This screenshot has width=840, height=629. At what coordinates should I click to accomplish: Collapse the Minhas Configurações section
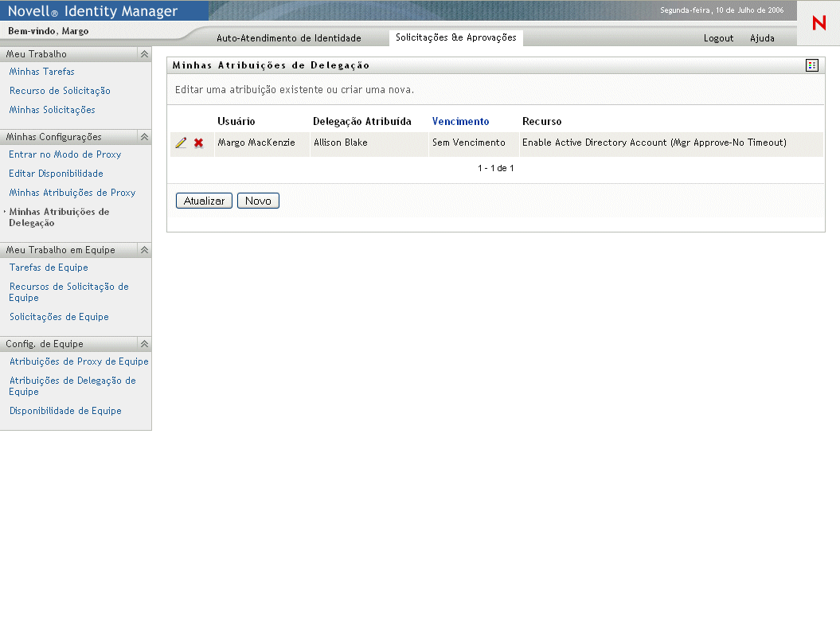click(x=144, y=137)
